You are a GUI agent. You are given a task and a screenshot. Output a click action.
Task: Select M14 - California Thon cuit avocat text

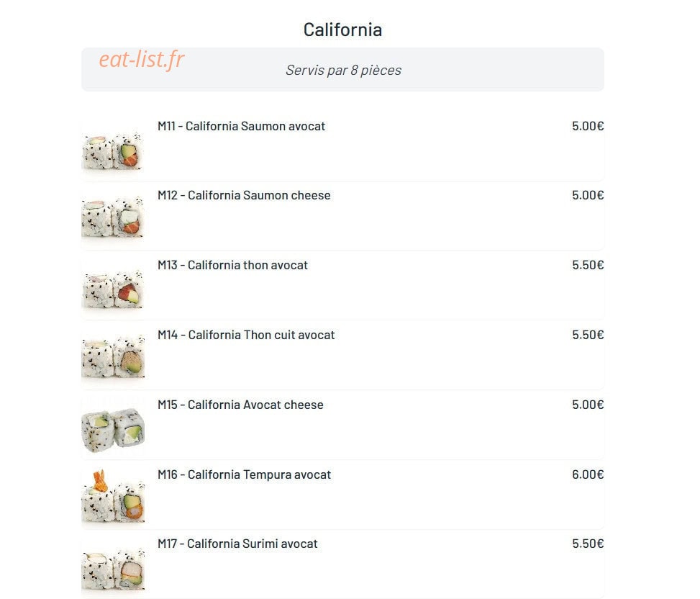(x=246, y=335)
